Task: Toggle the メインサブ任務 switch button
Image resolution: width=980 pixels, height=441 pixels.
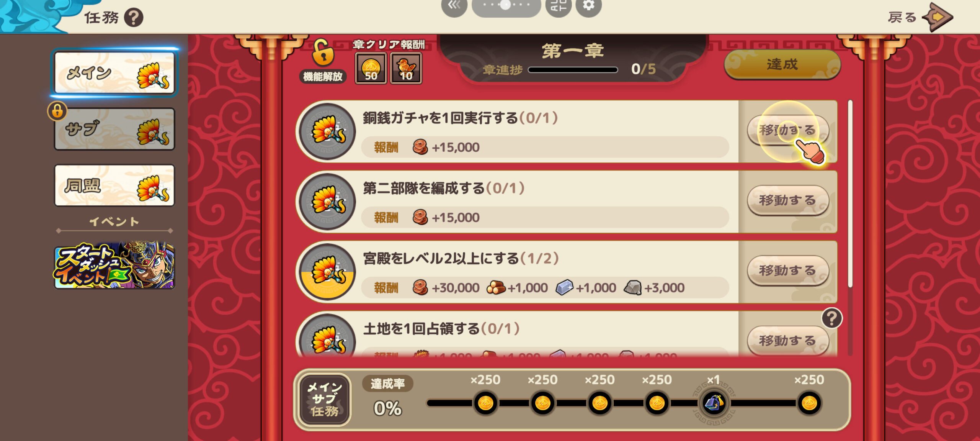Action: 325,400
